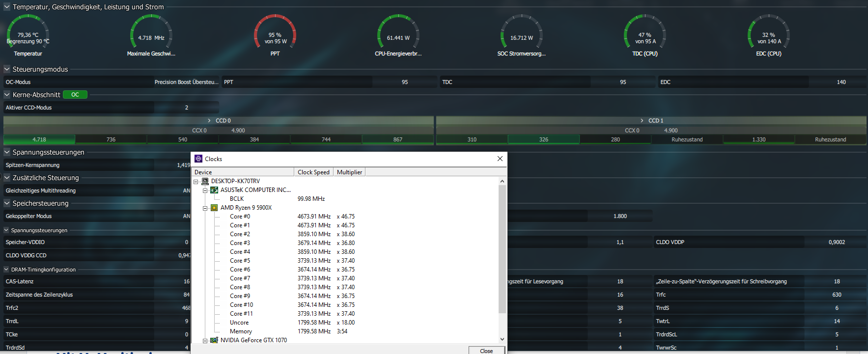The width and height of the screenshot is (868, 354).
Task: Click the EDC value field 140
Action: (x=838, y=82)
